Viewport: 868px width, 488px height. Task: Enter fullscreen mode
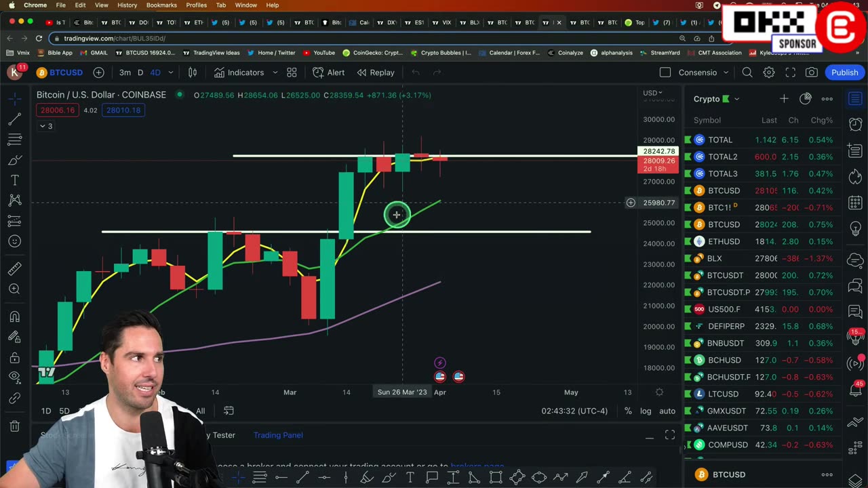791,73
